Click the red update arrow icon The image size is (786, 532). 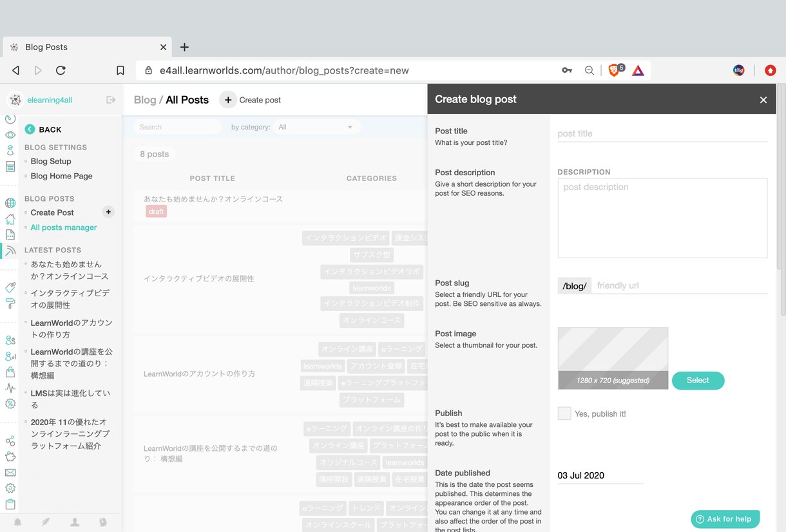(x=770, y=70)
